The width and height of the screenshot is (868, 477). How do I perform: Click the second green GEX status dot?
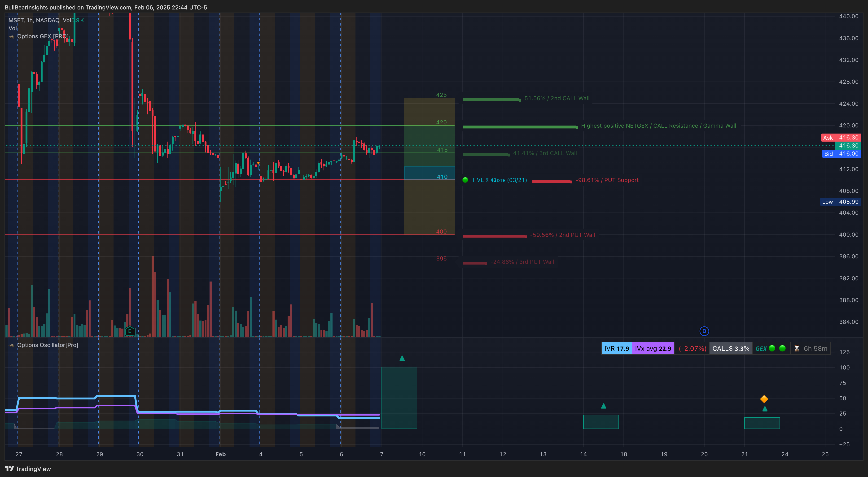click(782, 348)
